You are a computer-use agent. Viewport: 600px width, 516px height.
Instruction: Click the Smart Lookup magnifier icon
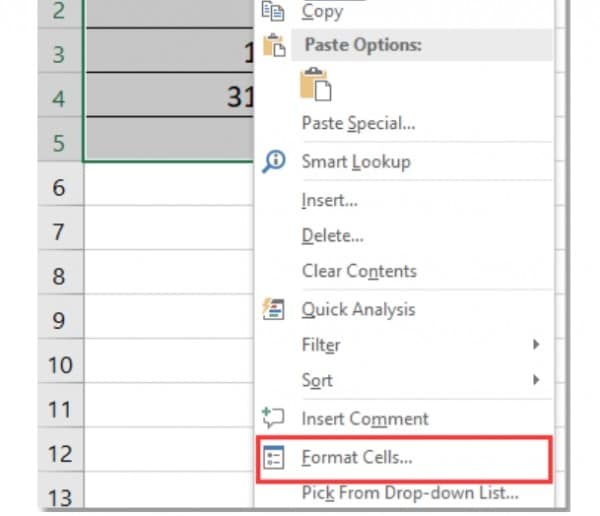click(x=274, y=162)
